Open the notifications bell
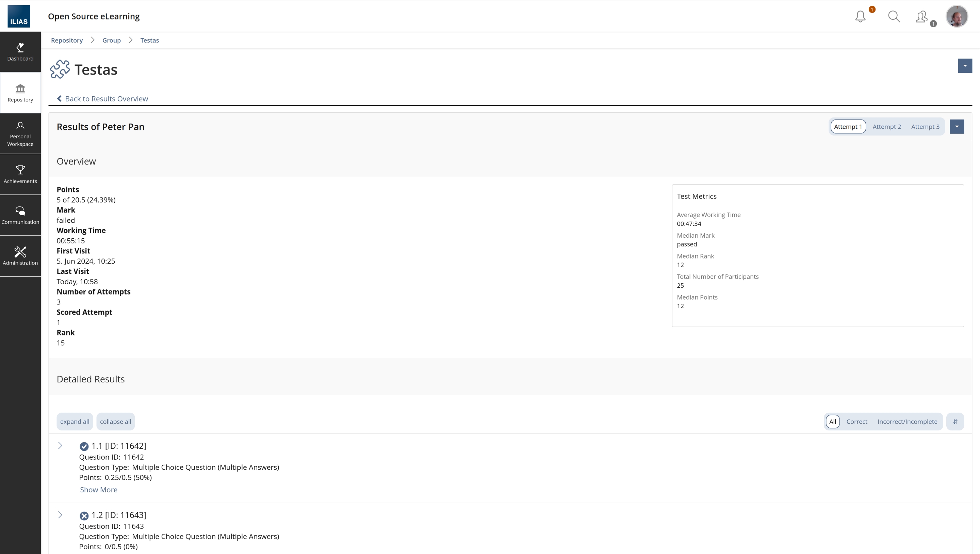 point(860,16)
